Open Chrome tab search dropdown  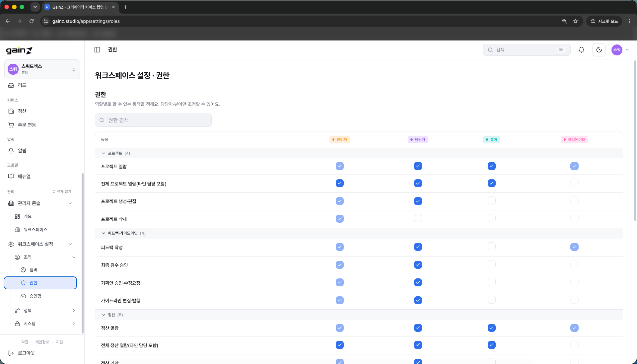35,7
